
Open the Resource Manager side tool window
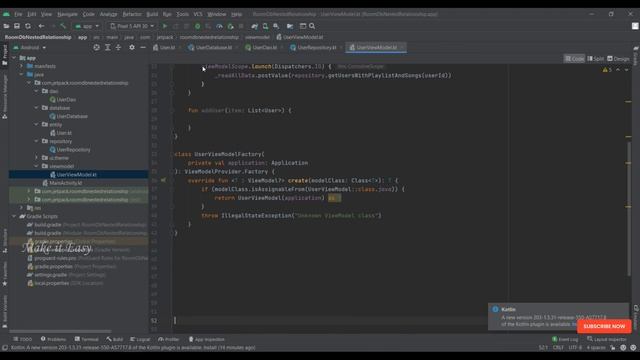point(4,97)
